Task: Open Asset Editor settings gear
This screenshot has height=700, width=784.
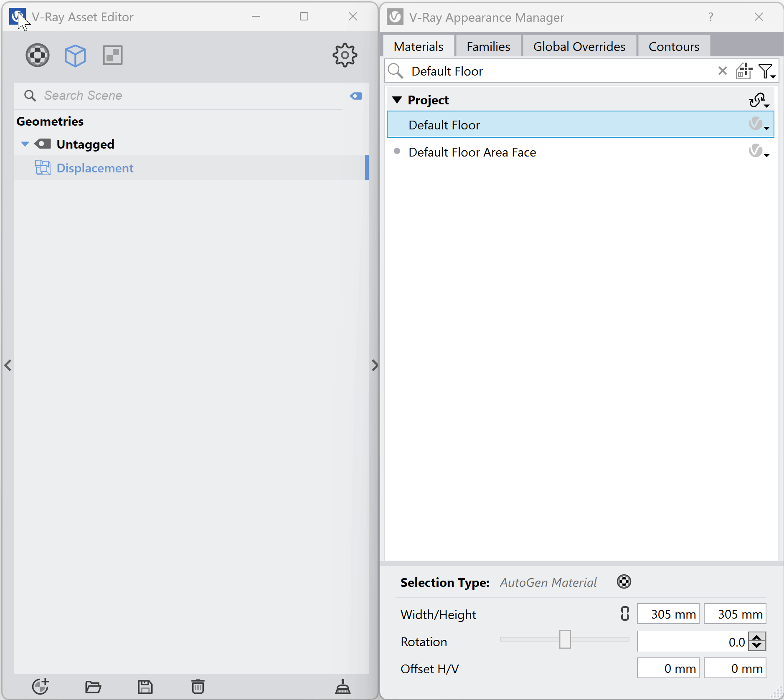Action: pos(345,55)
